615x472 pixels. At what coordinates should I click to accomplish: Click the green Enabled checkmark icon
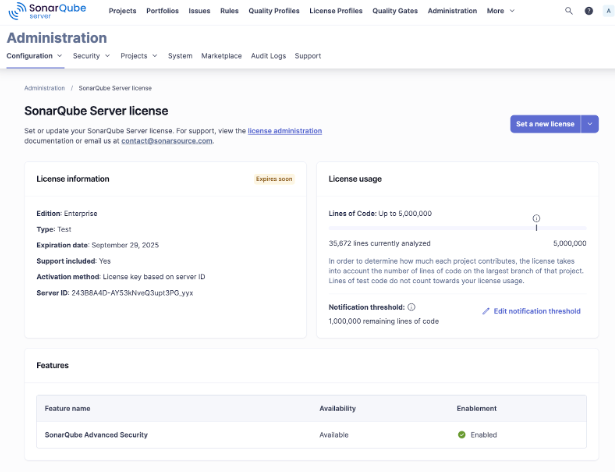pyautogui.click(x=461, y=435)
